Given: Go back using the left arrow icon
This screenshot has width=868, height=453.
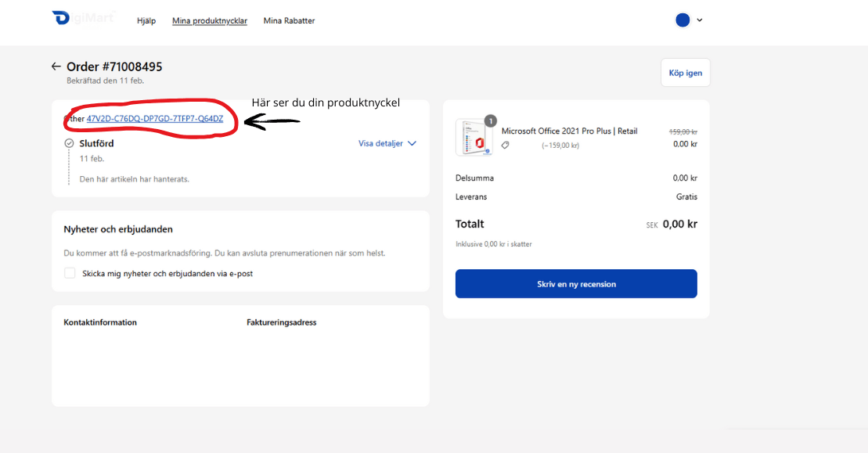Looking at the screenshot, I should pos(56,67).
